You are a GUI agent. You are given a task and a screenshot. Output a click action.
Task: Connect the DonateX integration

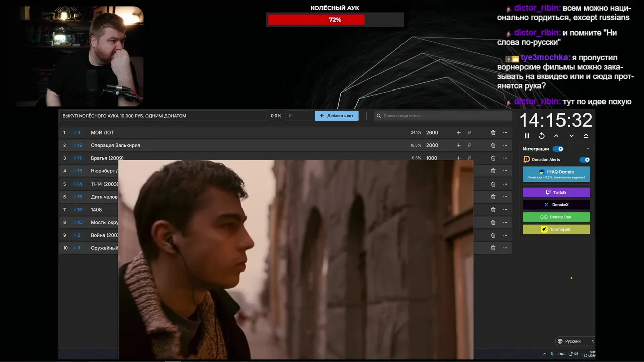click(x=556, y=205)
